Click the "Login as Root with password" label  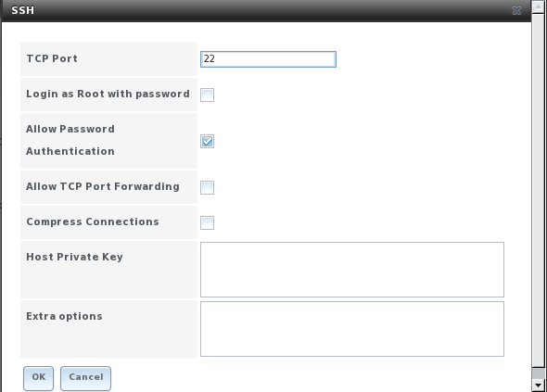click(108, 94)
